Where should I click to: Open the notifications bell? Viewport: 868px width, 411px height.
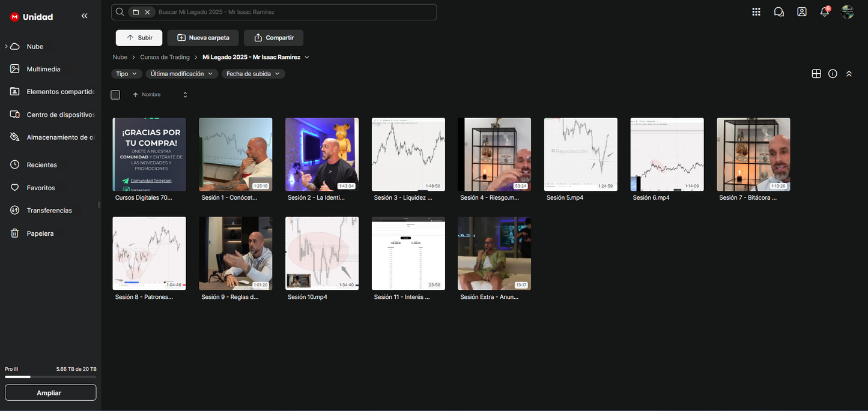pos(824,12)
